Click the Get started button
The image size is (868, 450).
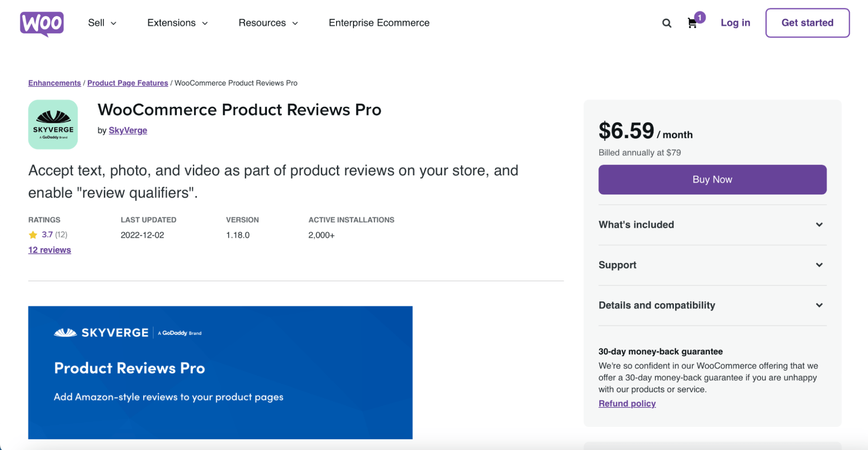click(x=807, y=23)
